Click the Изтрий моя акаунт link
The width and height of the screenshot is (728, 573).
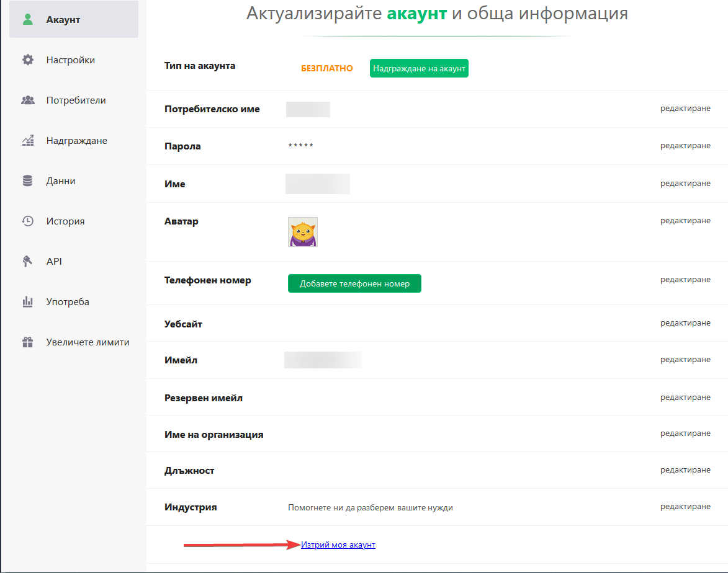click(x=338, y=544)
